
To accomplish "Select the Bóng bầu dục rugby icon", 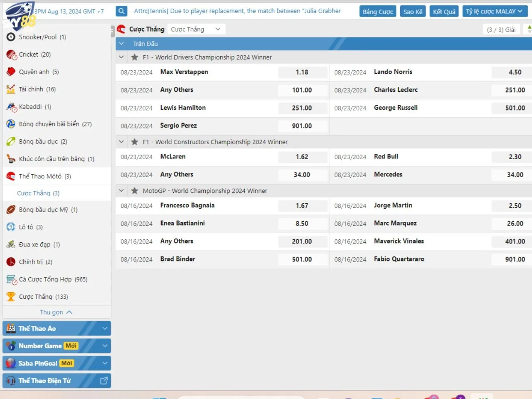I will click(x=11, y=141).
